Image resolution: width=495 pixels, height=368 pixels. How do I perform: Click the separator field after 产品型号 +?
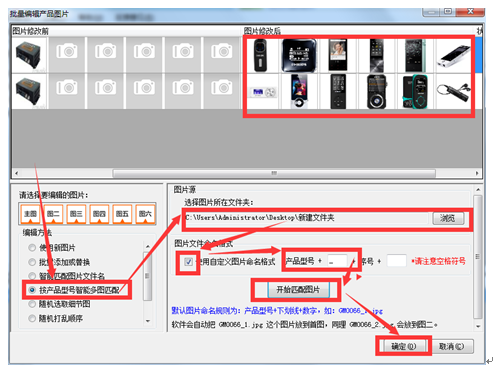pyautogui.click(x=337, y=261)
